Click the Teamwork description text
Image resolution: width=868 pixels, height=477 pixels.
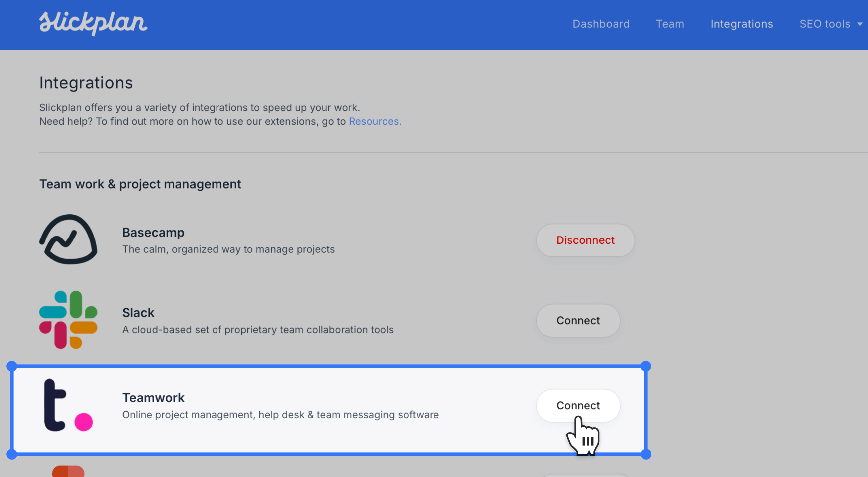(x=280, y=415)
